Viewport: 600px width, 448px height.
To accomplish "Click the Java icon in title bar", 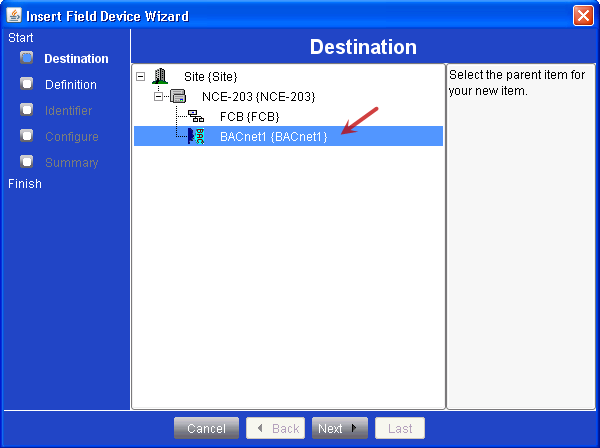I will tap(14, 16).
